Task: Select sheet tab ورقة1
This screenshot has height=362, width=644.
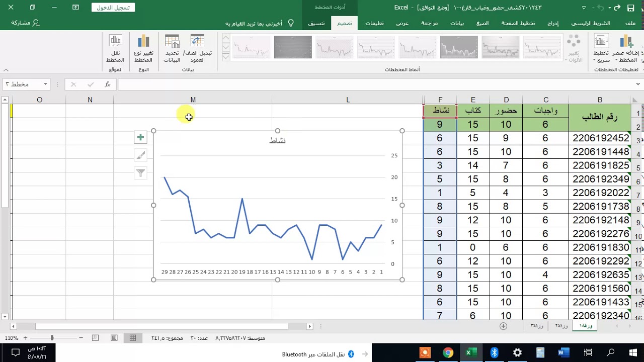Action: click(x=586, y=326)
